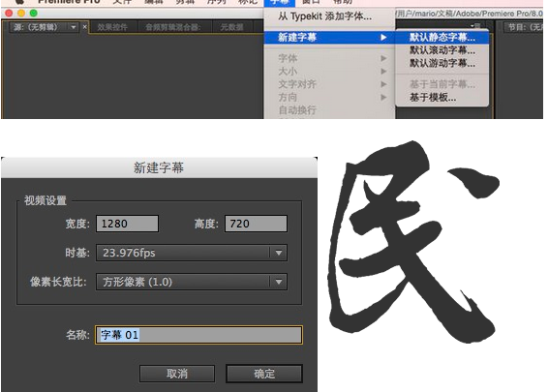Open the 源: (无剪辑) panel dropdown arrow
The width and height of the screenshot is (548, 392).
point(74,27)
